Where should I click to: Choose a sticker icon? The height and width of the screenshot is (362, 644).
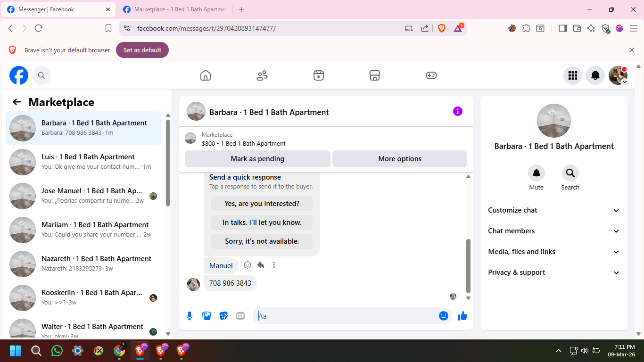(223, 316)
